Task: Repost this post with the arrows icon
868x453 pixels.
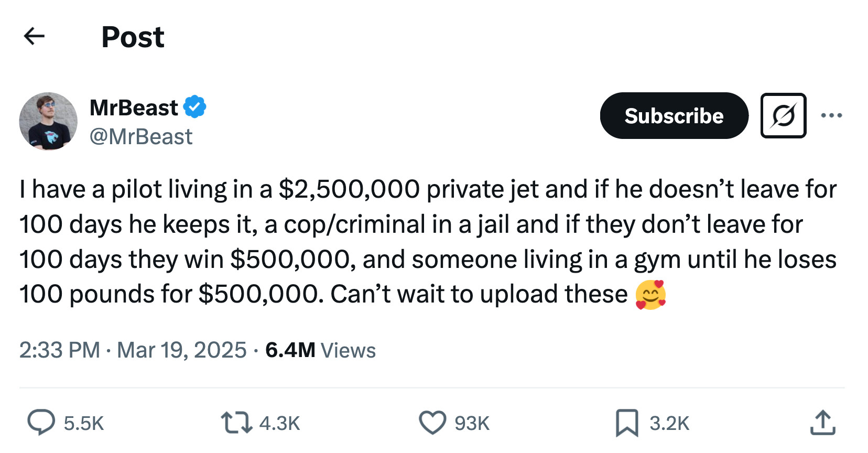Action: 236,423
